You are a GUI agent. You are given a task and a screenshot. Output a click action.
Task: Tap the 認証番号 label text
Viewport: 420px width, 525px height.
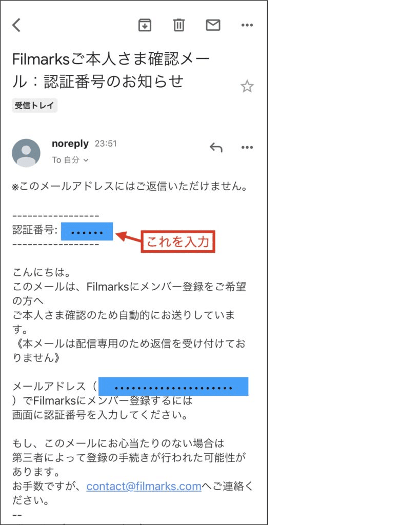[x=35, y=230]
